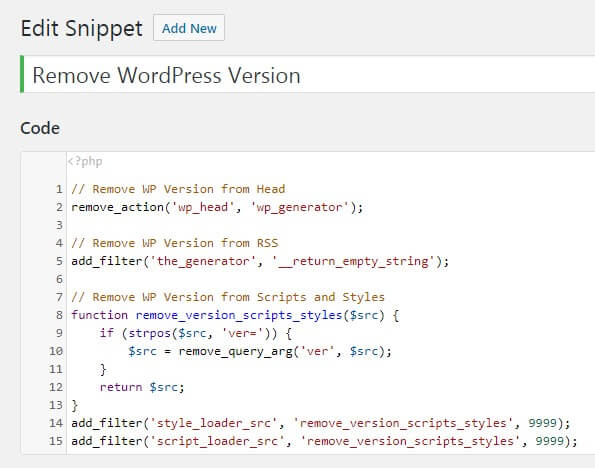
Task: Click the add_filter style_loader_src line
Action: pyautogui.click(x=321, y=423)
